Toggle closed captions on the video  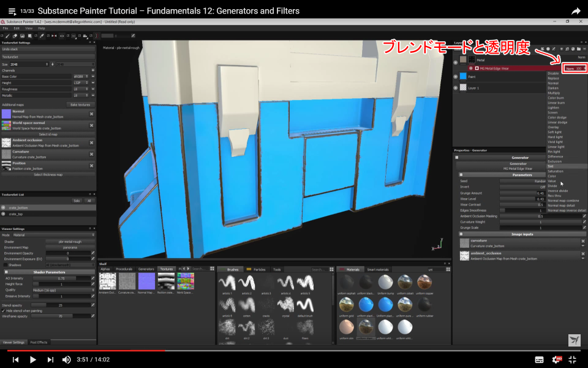tap(539, 360)
